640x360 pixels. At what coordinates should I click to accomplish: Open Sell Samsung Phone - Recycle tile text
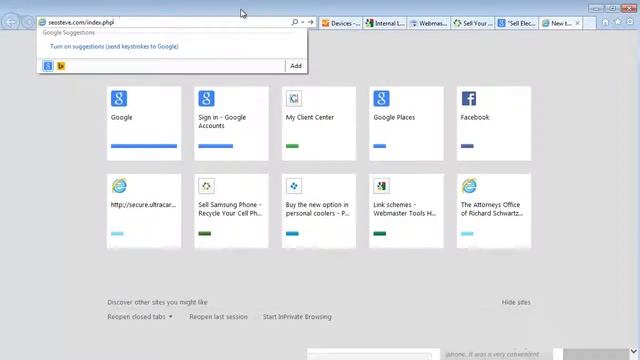[x=230, y=209]
